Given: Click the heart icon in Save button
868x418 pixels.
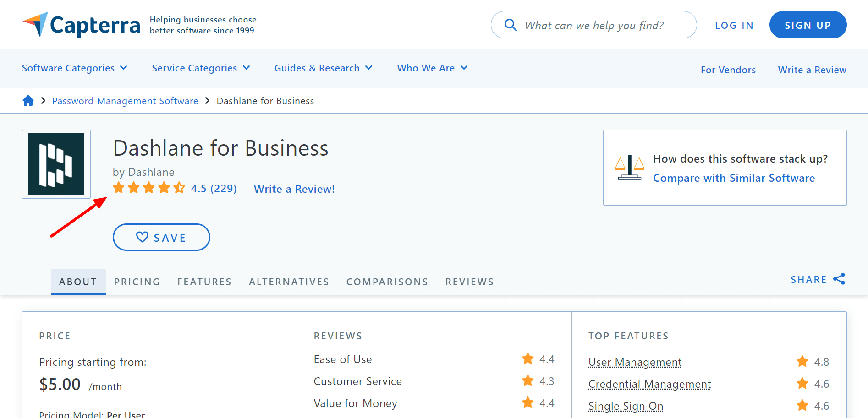Looking at the screenshot, I should point(143,237).
